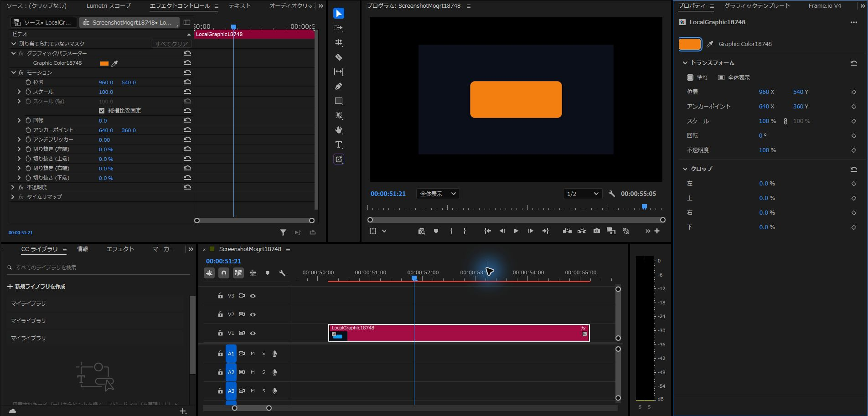Switch to the Lumetri スコープ tab

[x=108, y=6]
